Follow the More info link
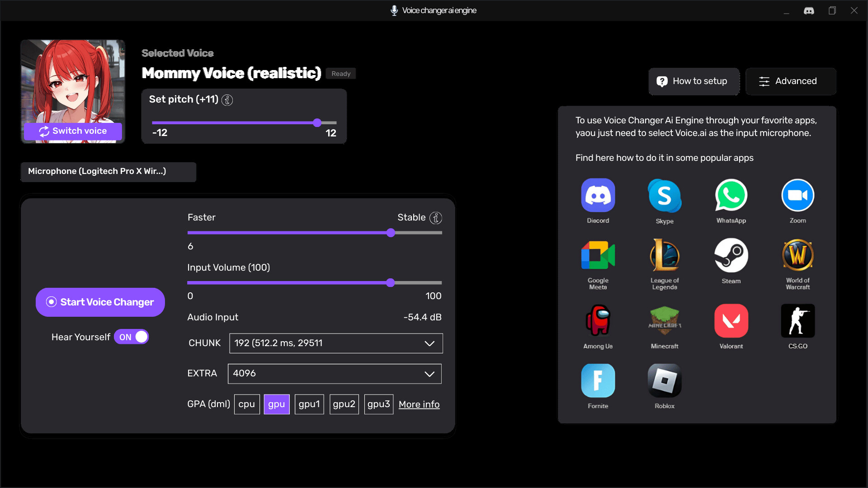868x488 pixels. click(x=419, y=404)
